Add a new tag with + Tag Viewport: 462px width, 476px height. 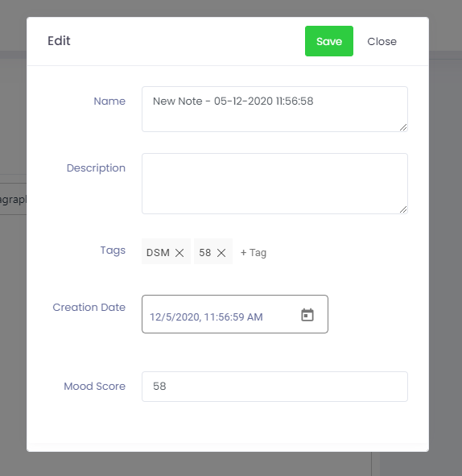[254, 253]
